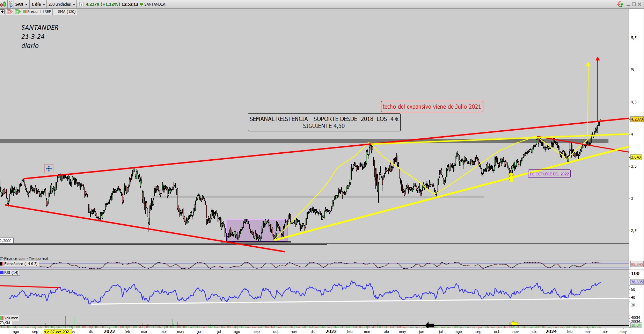Open the 200 unidades dropdown
The height and width of the screenshot is (334, 644).
[61, 4]
